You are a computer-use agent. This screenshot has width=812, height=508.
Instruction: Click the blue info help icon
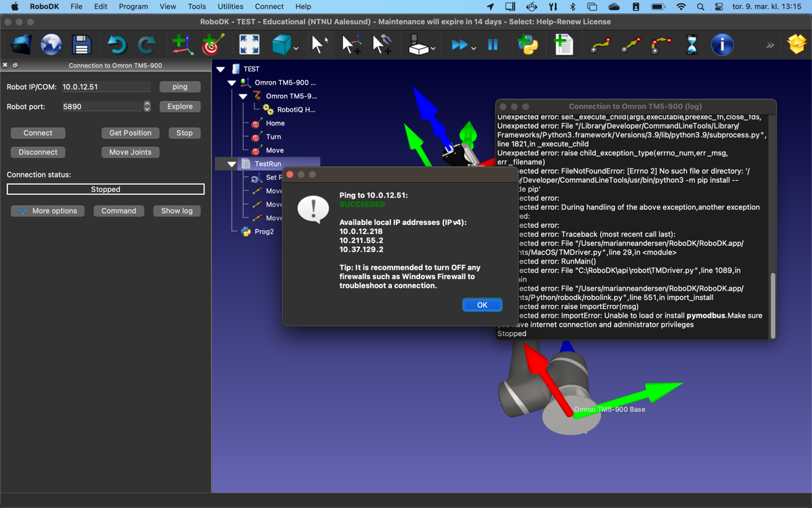[x=722, y=45]
